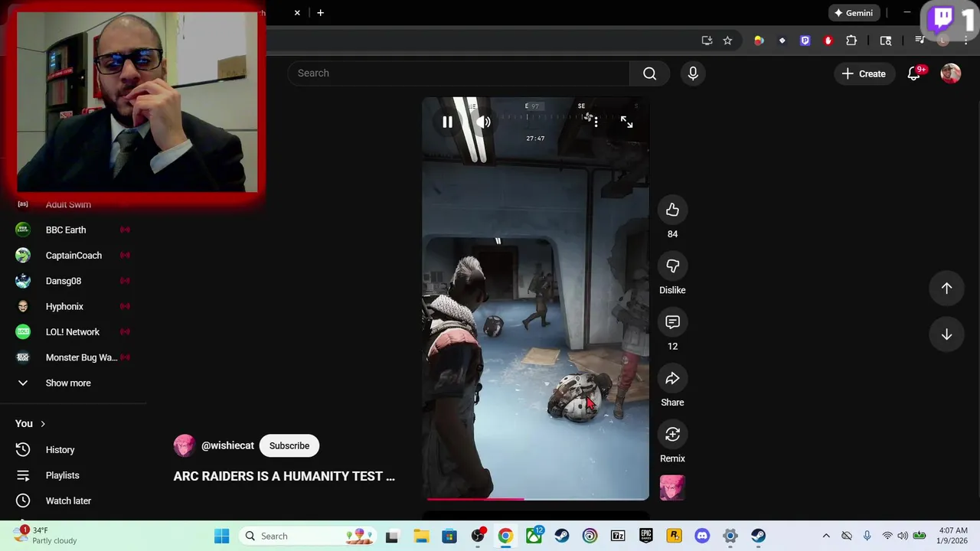Switch to Chrome in the taskbar

(505, 536)
